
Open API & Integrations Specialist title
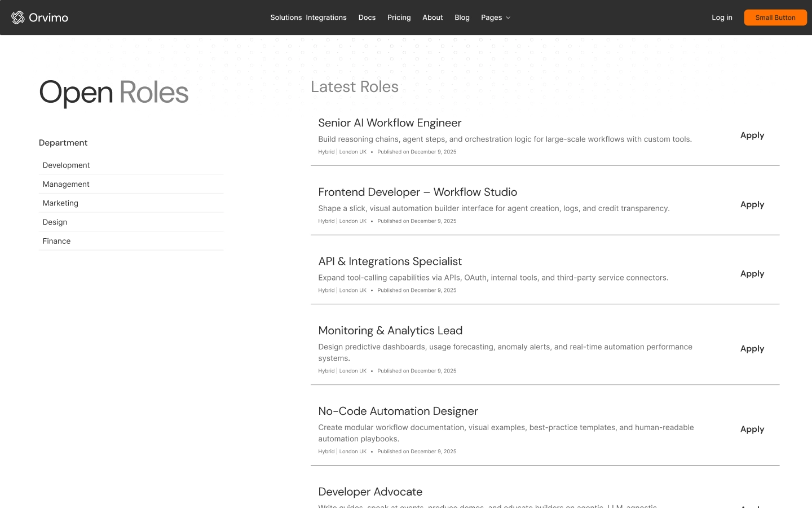coord(390,261)
